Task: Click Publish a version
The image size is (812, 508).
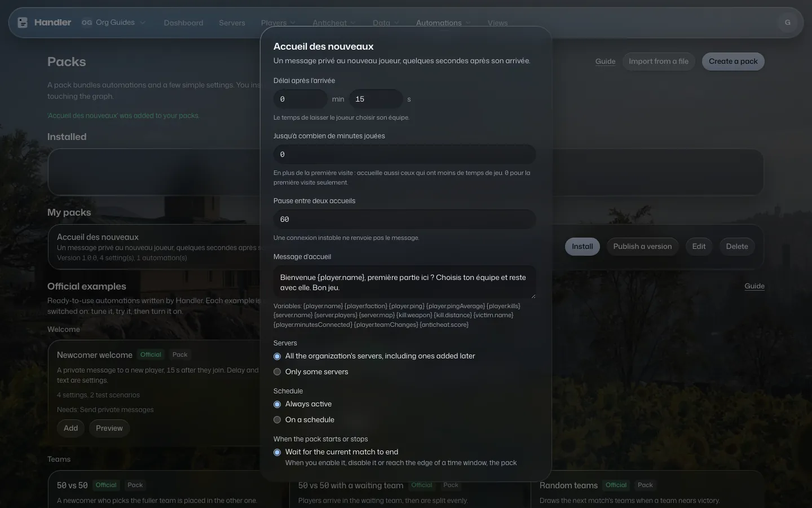Action: pyautogui.click(x=642, y=247)
